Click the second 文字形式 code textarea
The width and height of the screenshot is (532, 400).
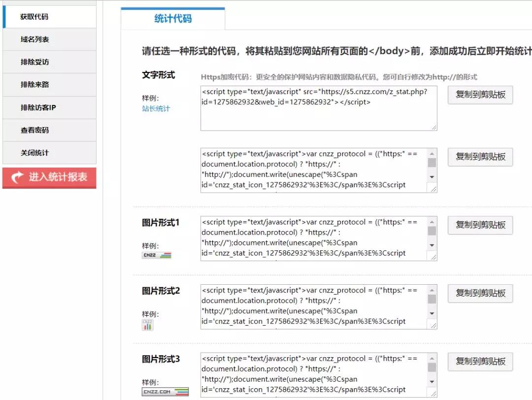tap(319, 170)
